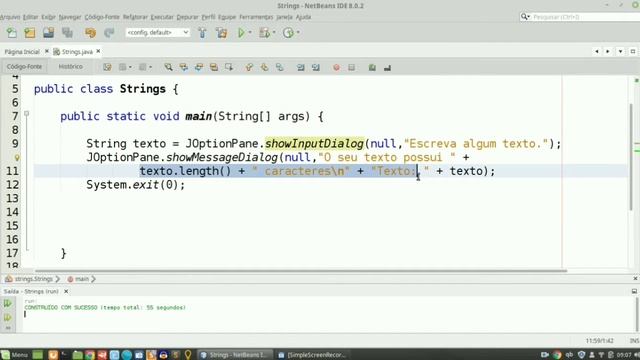Redo the edit via the toolbar
Viewport: 640px width, 360px height.
click(109, 33)
